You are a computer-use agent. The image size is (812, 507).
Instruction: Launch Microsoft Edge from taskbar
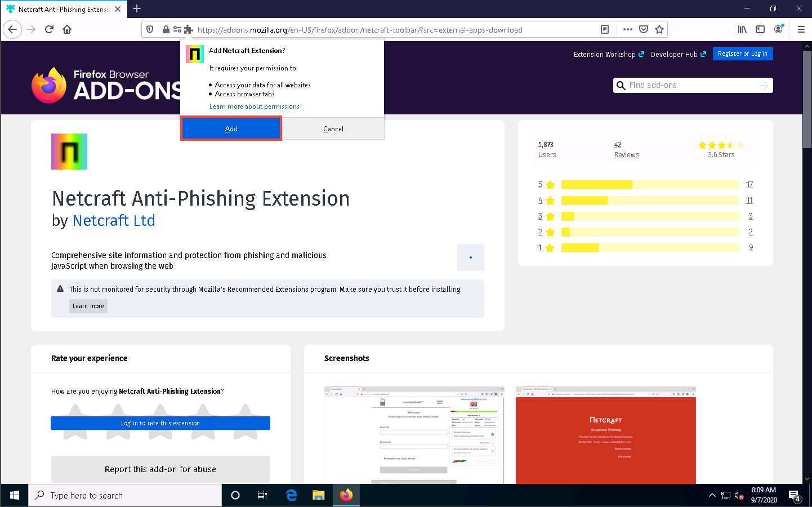coord(291,496)
